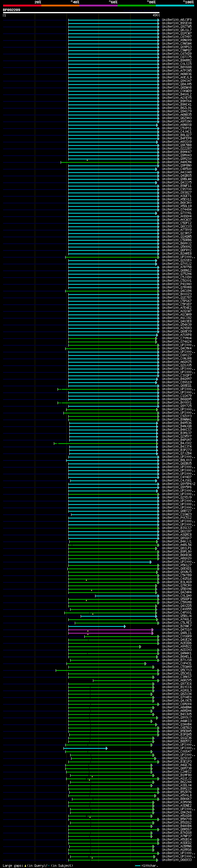Open hit UniRef100_Q973C6

coord(176,684)
